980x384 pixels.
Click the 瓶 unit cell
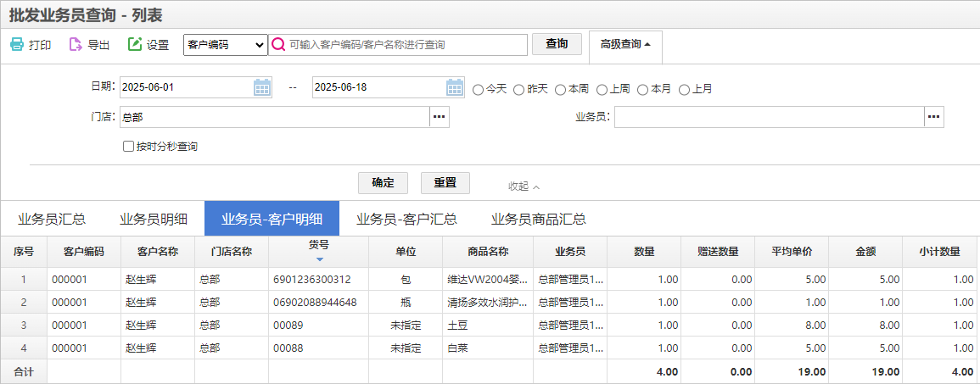point(406,303)
